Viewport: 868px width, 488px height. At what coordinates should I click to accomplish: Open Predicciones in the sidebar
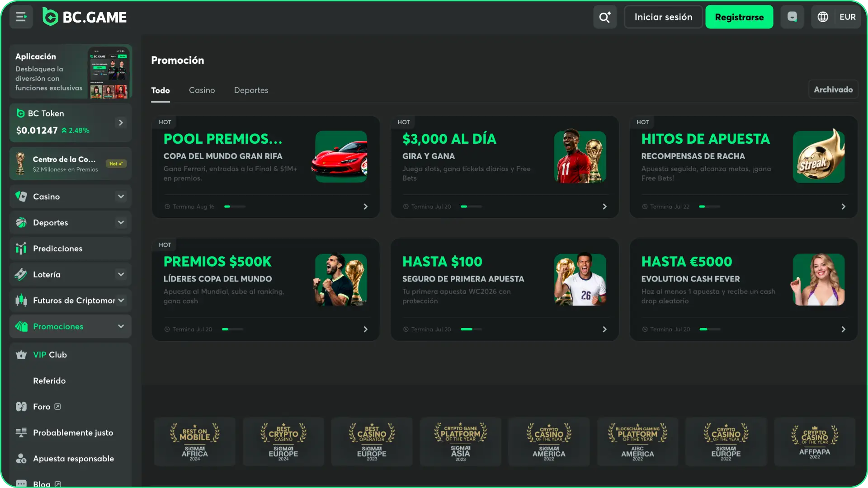71,249
